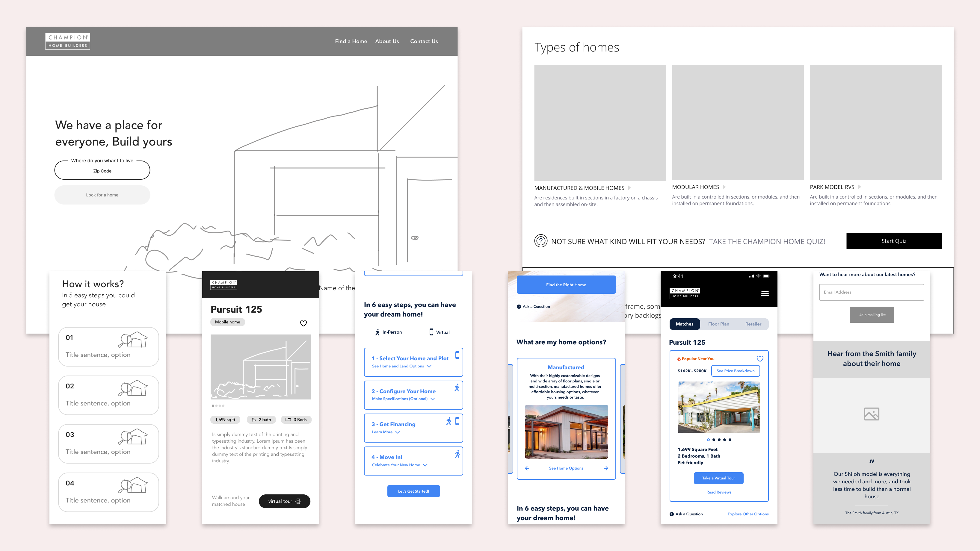Click the Start Quiz button
The height and width of the screenshot is (551, 980).
coord(894,241)
